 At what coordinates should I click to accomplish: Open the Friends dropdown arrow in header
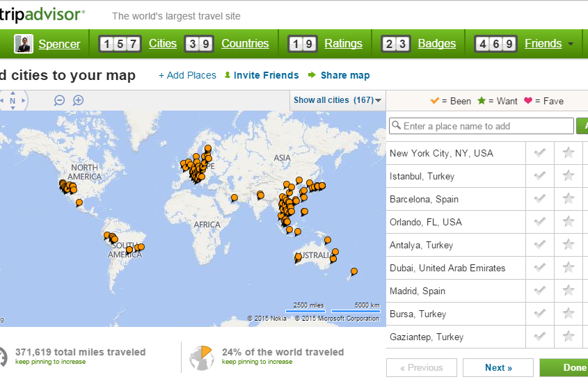pos(571,44)
